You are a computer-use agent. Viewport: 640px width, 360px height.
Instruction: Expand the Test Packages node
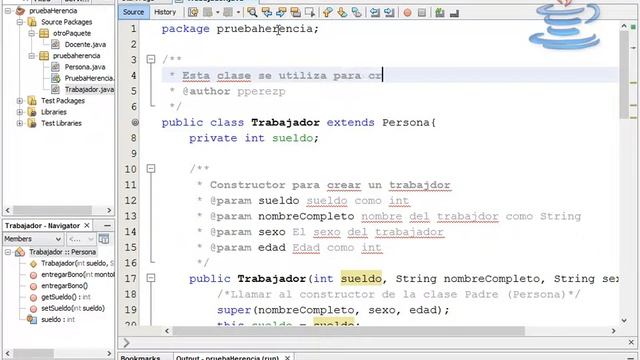(x=20, y=101)
